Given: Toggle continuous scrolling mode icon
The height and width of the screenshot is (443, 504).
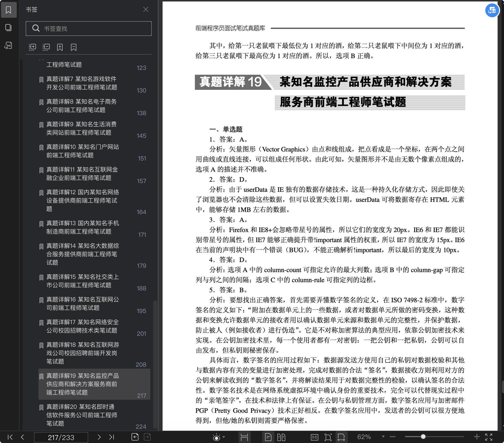Looking at the screenshot, I should click(244, 437).
